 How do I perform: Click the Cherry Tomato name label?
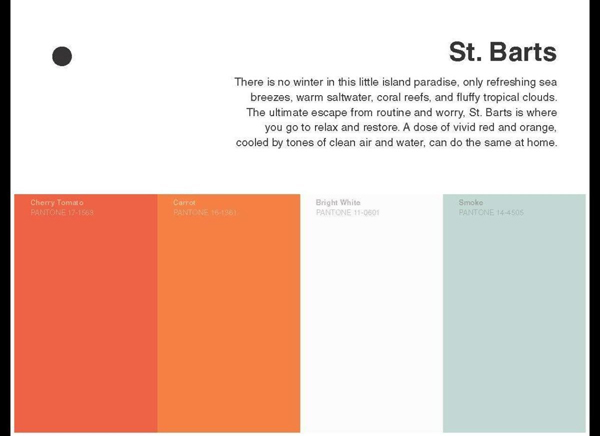(57, 203)
